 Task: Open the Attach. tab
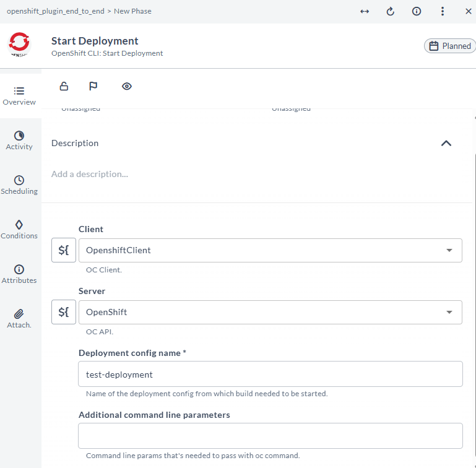click(19, 319)
